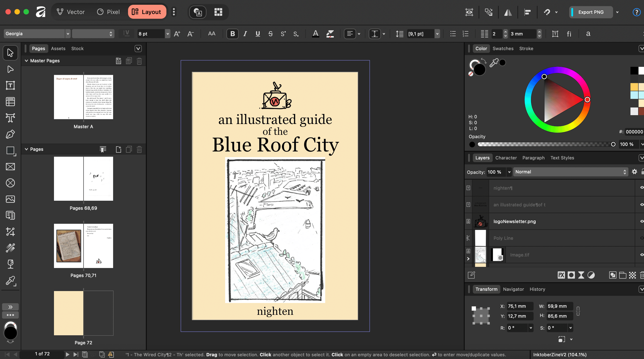Select the Place Image tool

click(10, 199)
